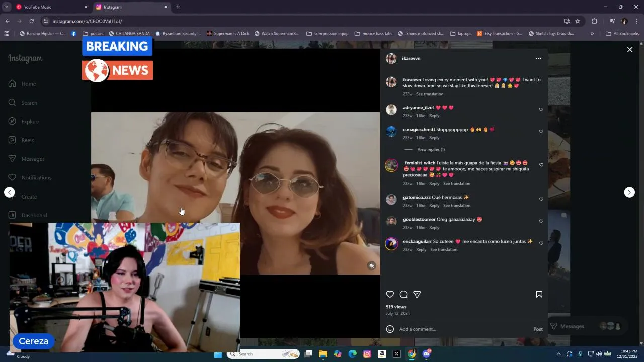Open post options three-dot menu
This screenshot has width=644, height=362.
point(538,58)
